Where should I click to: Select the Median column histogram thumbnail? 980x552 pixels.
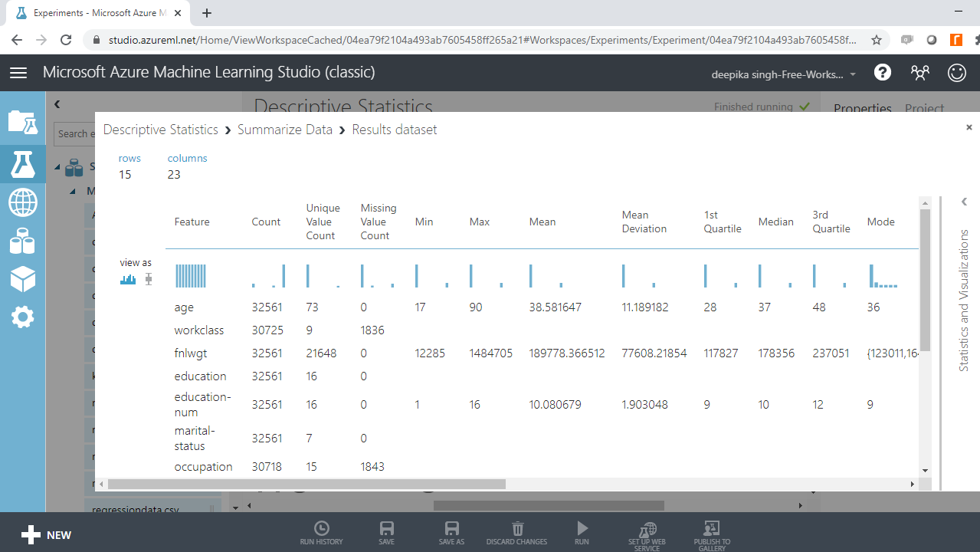coord(775,276)
